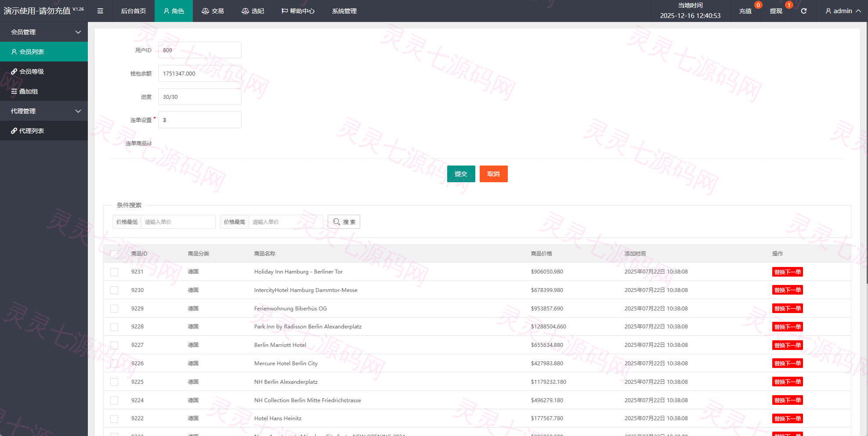Open the 充值 recharge notification

click(745, 11)
